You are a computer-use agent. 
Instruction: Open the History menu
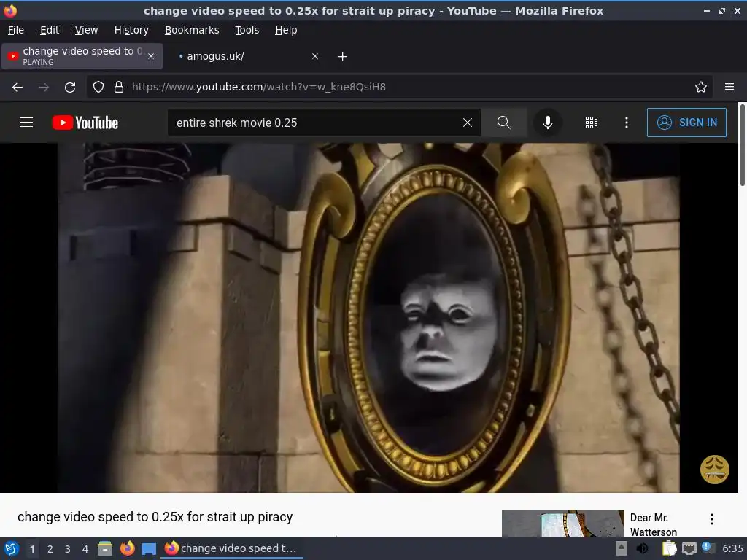(x=131, y=30)
